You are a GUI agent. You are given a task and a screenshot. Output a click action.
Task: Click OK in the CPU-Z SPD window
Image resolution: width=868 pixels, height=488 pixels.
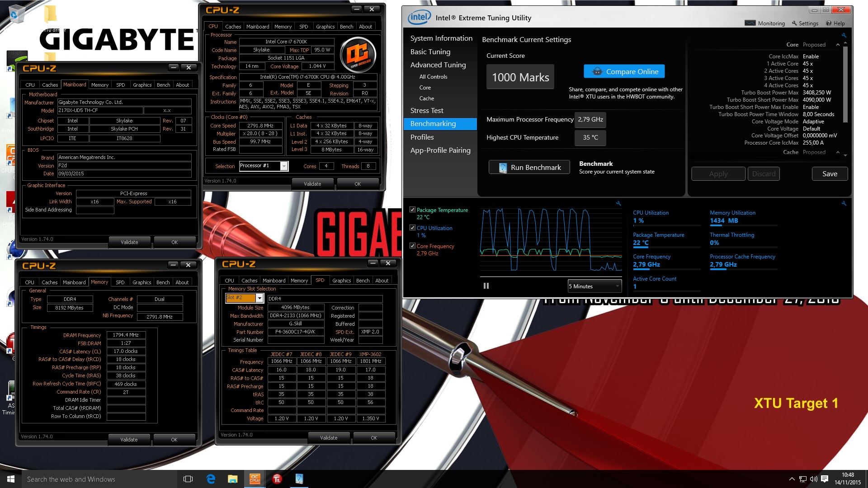point(374,438)
